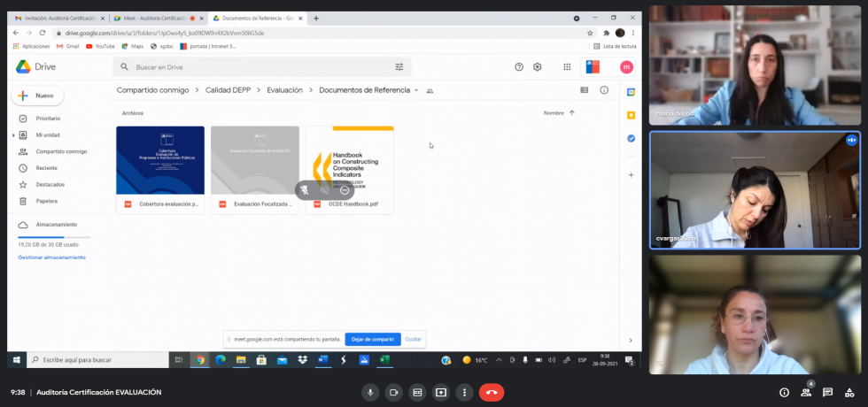
Task: Click present screen button in Meet
Action: coord(441,392)
